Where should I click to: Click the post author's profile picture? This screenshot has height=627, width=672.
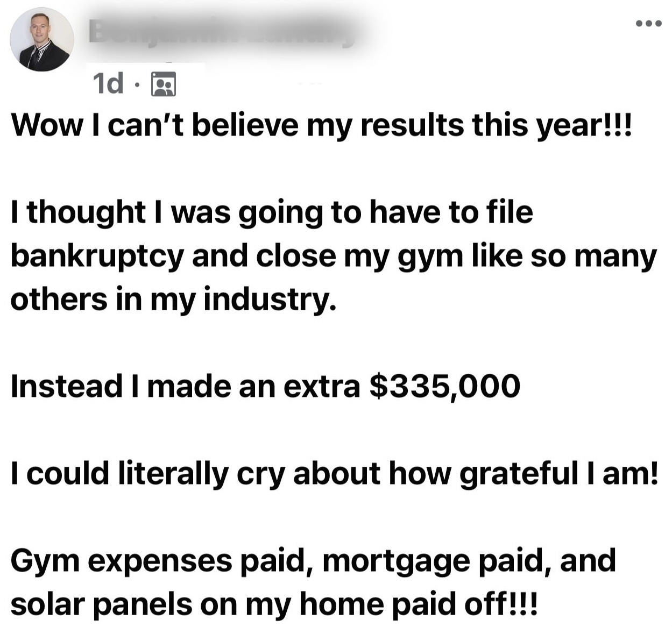click(x=42, y=39)
